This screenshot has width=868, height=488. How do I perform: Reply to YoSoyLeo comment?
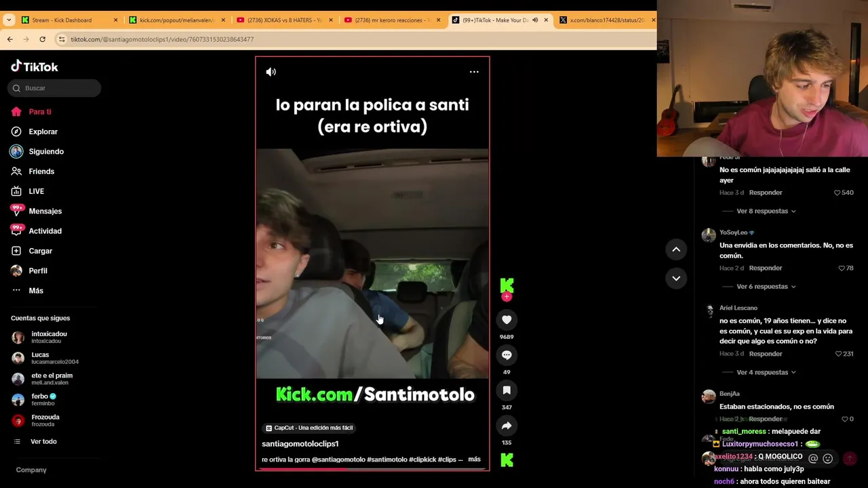766,268
